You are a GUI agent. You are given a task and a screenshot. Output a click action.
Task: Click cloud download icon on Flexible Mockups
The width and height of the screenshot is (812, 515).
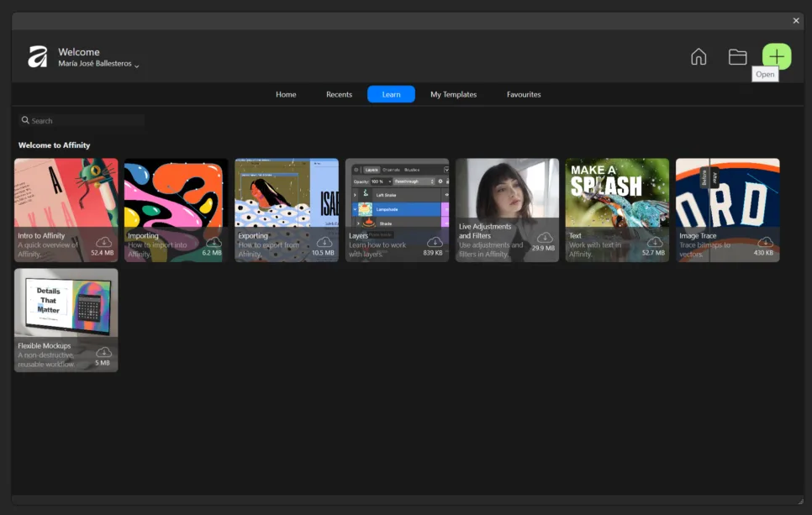click(x=103, y=352)
